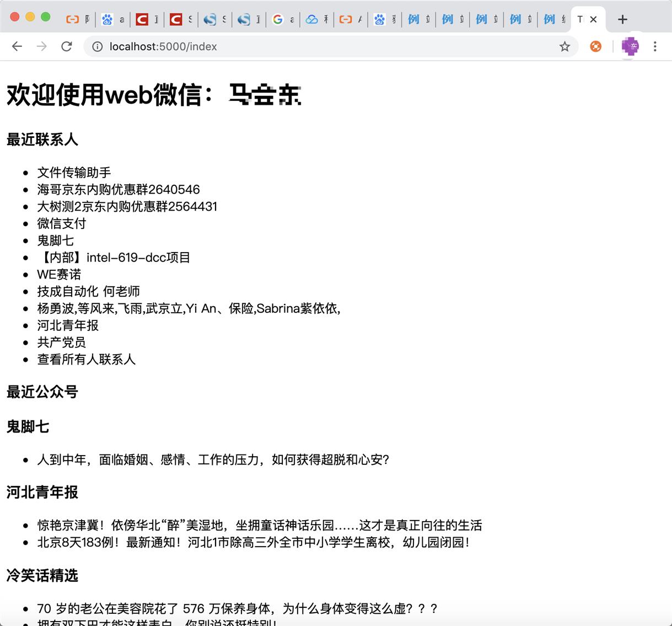Open the purple profile avatar

630,47
